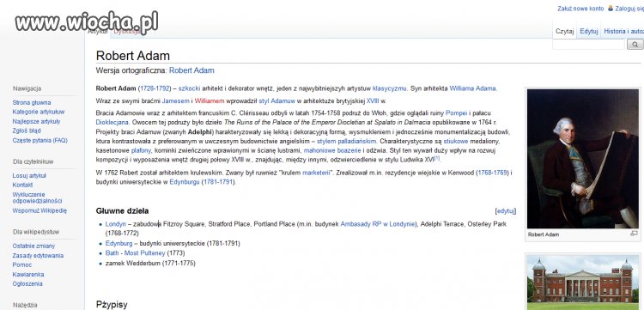Open footnote reference [1]
The width and height of the screenshot is (644, 310).
(x=436, y=158)
